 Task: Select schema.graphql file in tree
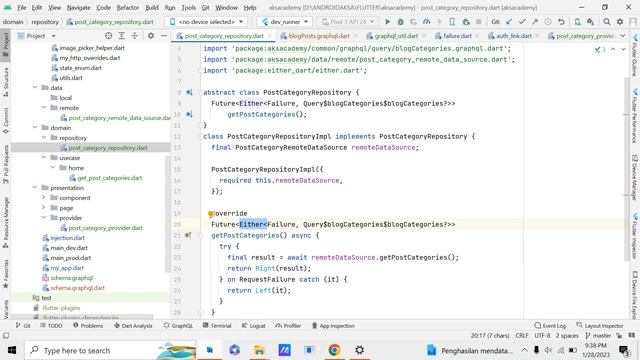pyautogui.click(x=71, y=278)
